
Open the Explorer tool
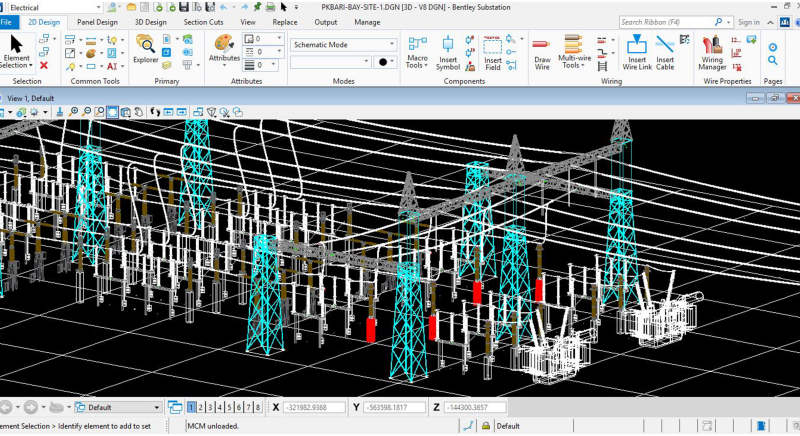(146, 49)
